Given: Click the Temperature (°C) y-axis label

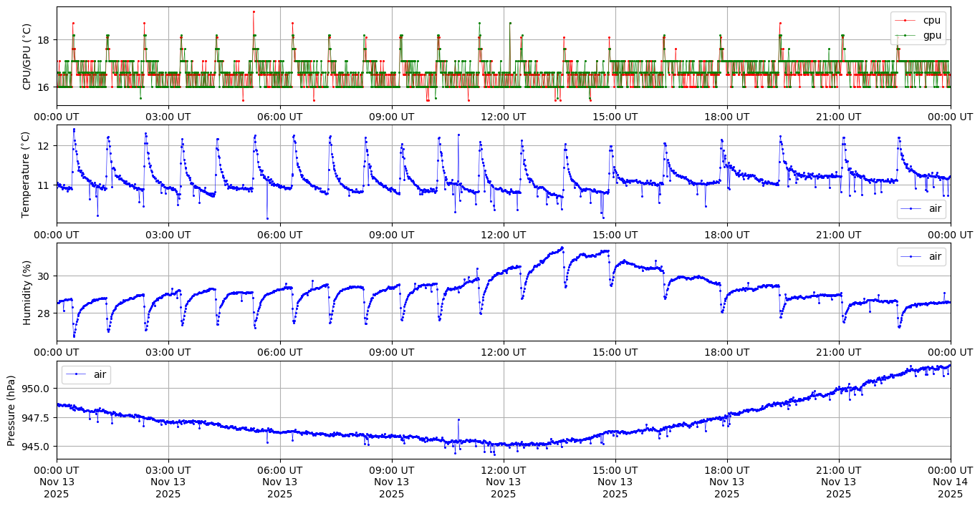Looking at the screenshot, I should point(27,174).
